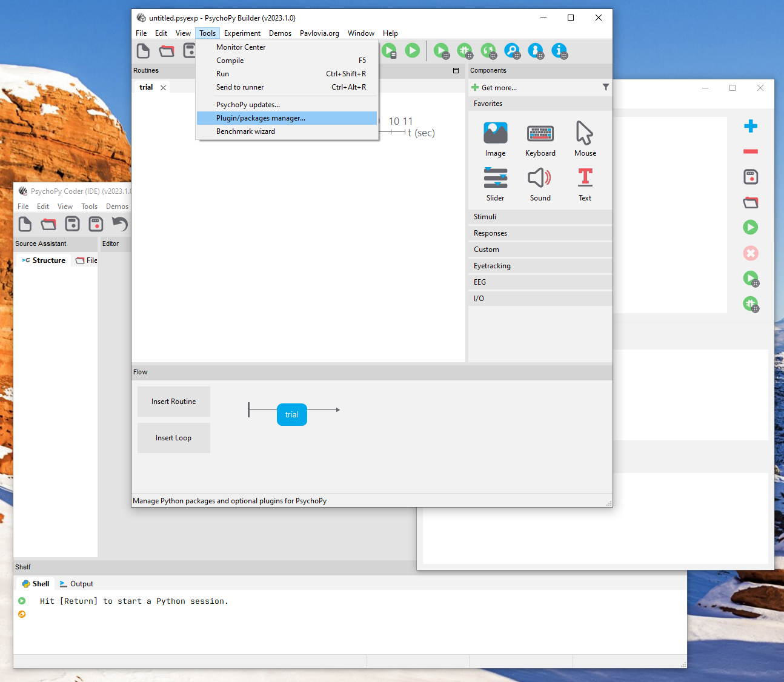Click the Runner red stop icon
Screen dimensions: 784x682
751,253
